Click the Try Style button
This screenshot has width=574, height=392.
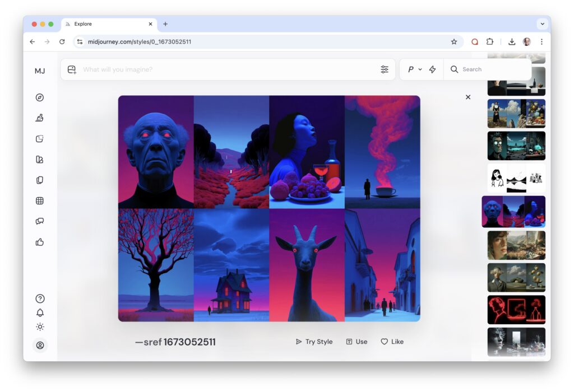[x=314, y=342]
